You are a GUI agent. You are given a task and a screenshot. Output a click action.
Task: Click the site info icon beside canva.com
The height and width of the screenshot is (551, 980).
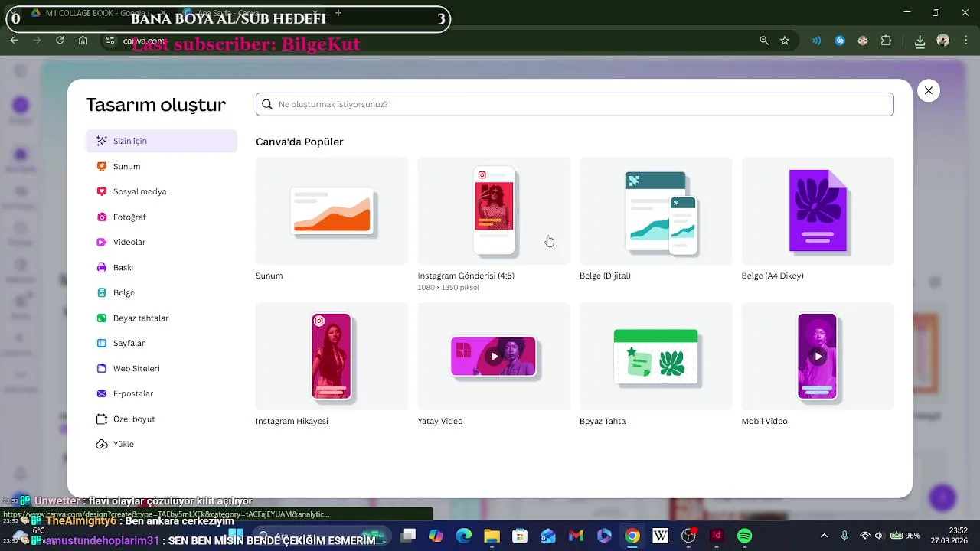pos(110,41)
